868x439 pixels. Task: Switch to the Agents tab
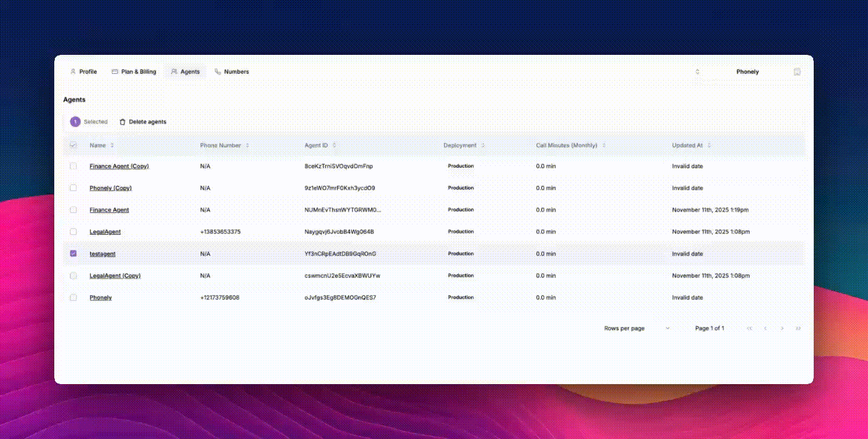point(185,72)
